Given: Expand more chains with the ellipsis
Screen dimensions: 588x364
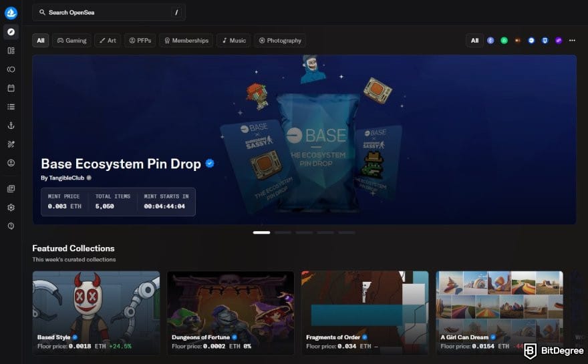Looking at the screenshot, I should (572, 41).
